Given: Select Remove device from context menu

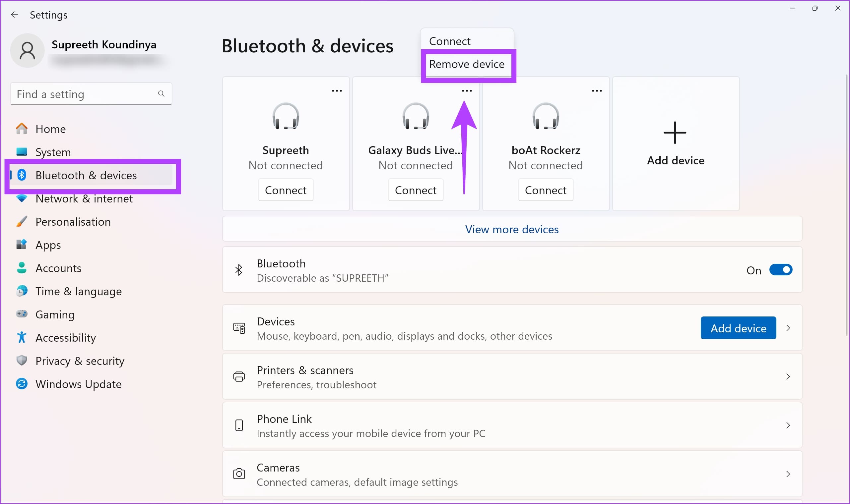Looking at the screenshot, I should tap(467, 64).
